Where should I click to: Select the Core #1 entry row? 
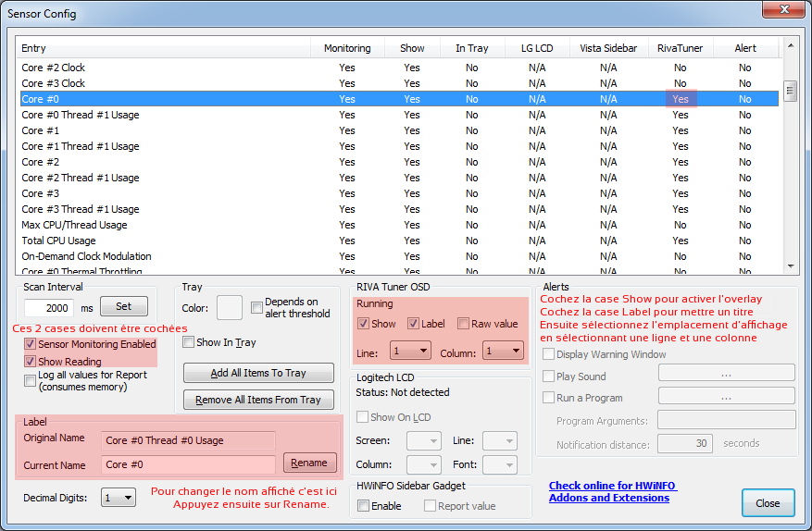click(399, 130)
